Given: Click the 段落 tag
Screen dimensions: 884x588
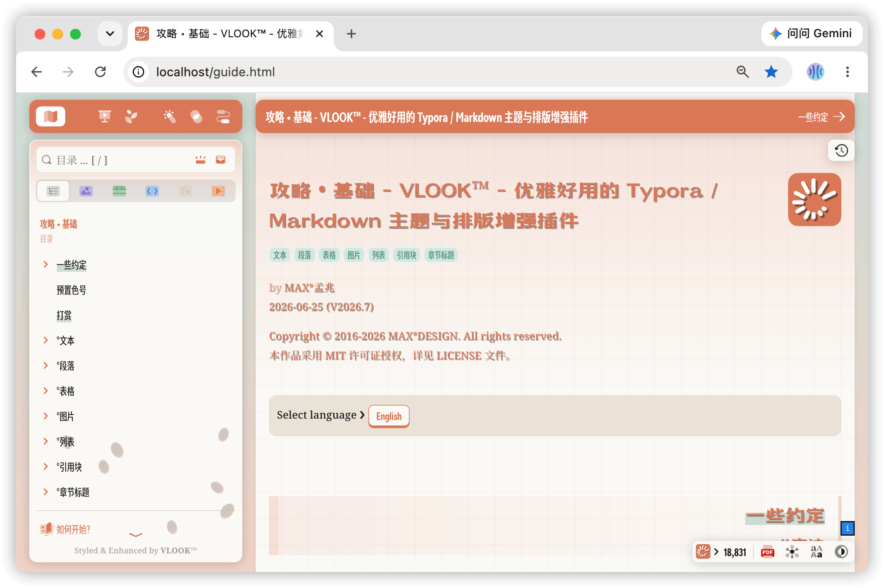Looking at the screenshot, I should 304,255.
